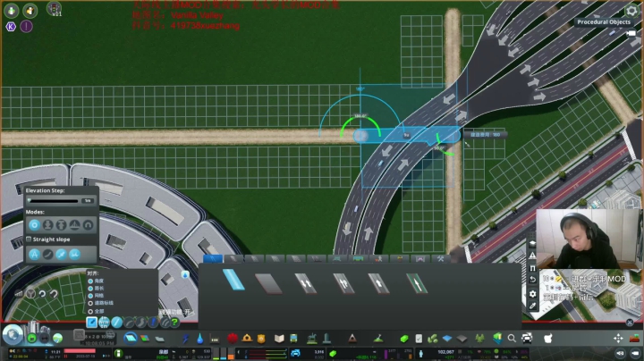644x361 pixels.
Task: Open the Electricity menu icon
Action: pyautogui.click(x=186, y=339)
